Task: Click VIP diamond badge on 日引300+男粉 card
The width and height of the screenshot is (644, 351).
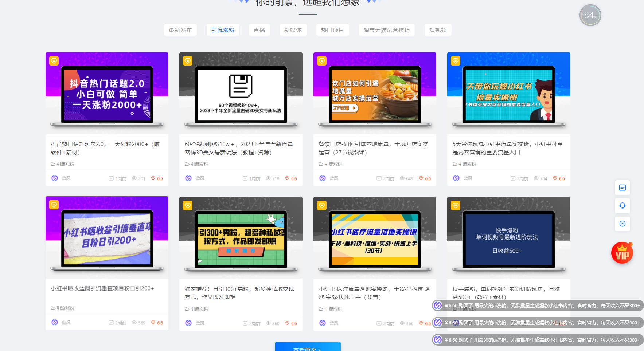Action: point(188,205)
